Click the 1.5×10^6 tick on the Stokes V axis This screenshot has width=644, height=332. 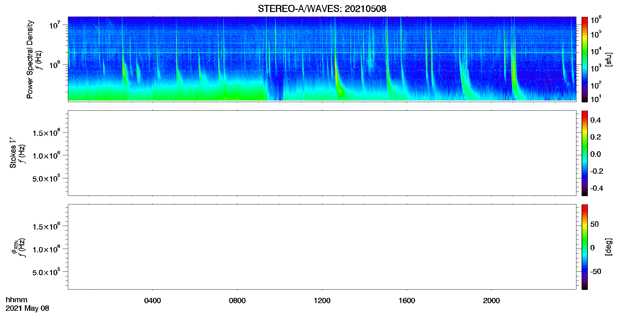[46, 132]
